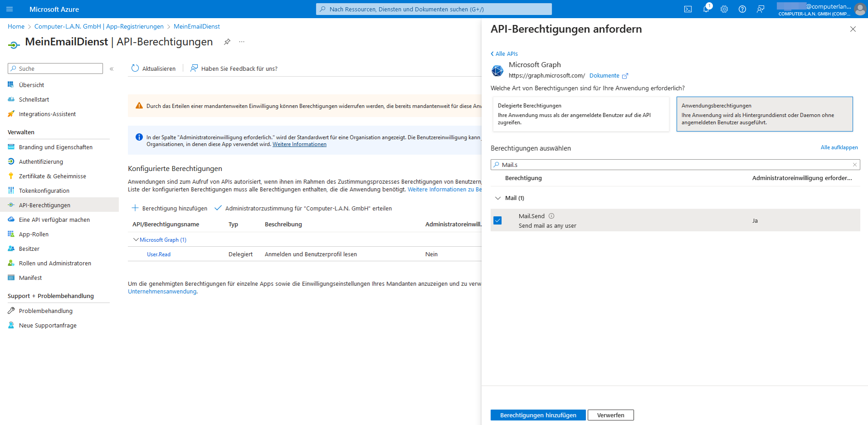Open Rollen und Administratoren

pos(55,263)
